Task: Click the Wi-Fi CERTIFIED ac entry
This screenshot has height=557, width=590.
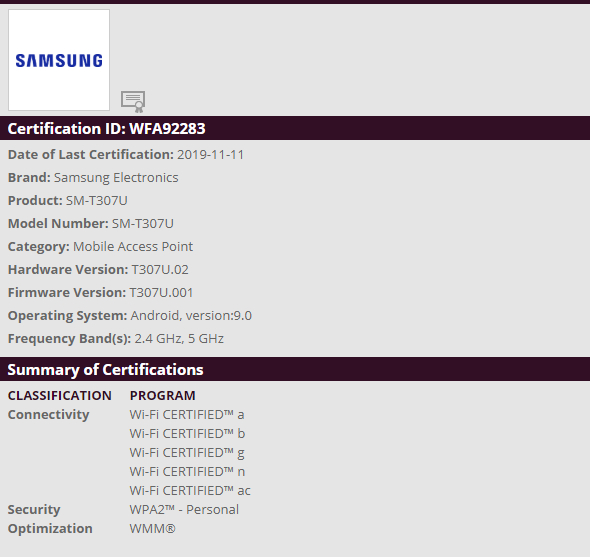Action: click(190, 491)
